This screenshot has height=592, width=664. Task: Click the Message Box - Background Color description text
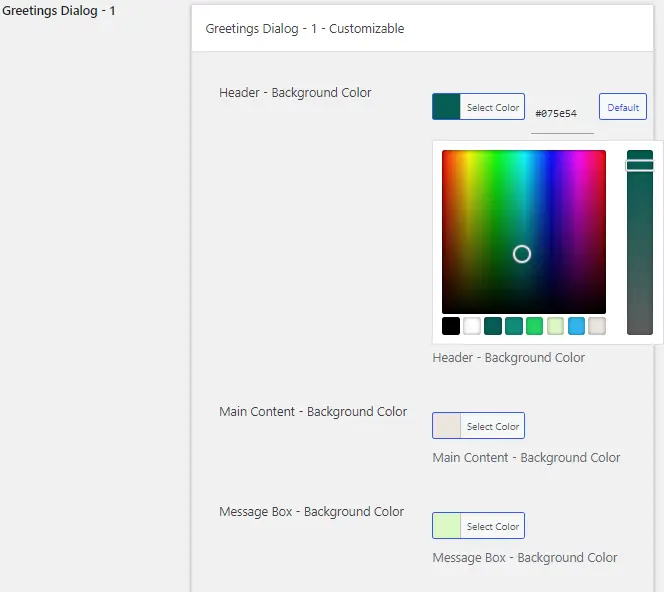tap(525, 558)
